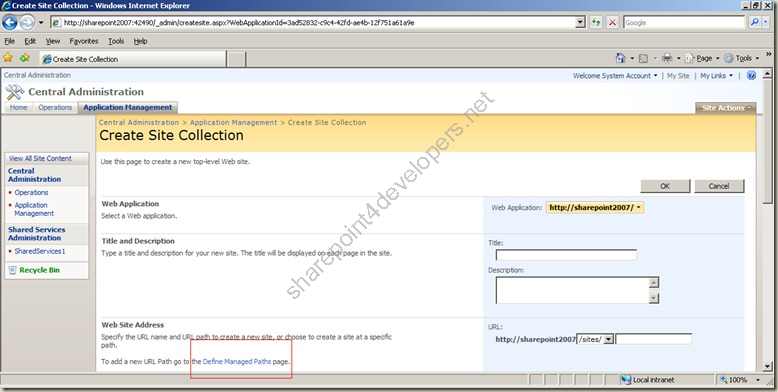The height and width of the screenshot is (392, 778).
Task: Click the Local intranet status bar zone
Action: (648, 380)
